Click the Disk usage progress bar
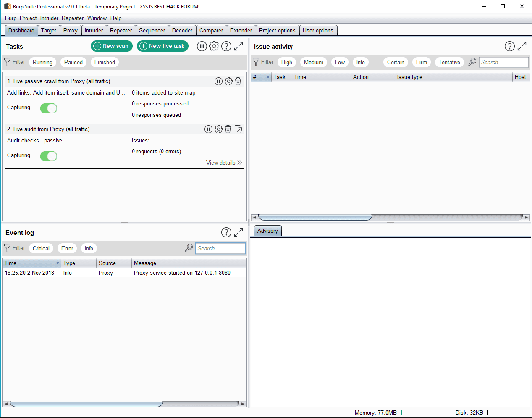Image resolution: width=532 pixels, height=418 pixels. [x=508, y=413]
